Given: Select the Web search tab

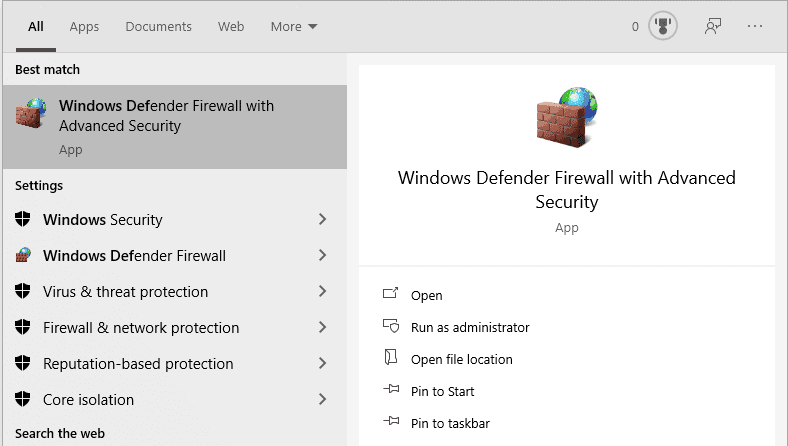Looking at the screenshot, I should tap(231, 27).
